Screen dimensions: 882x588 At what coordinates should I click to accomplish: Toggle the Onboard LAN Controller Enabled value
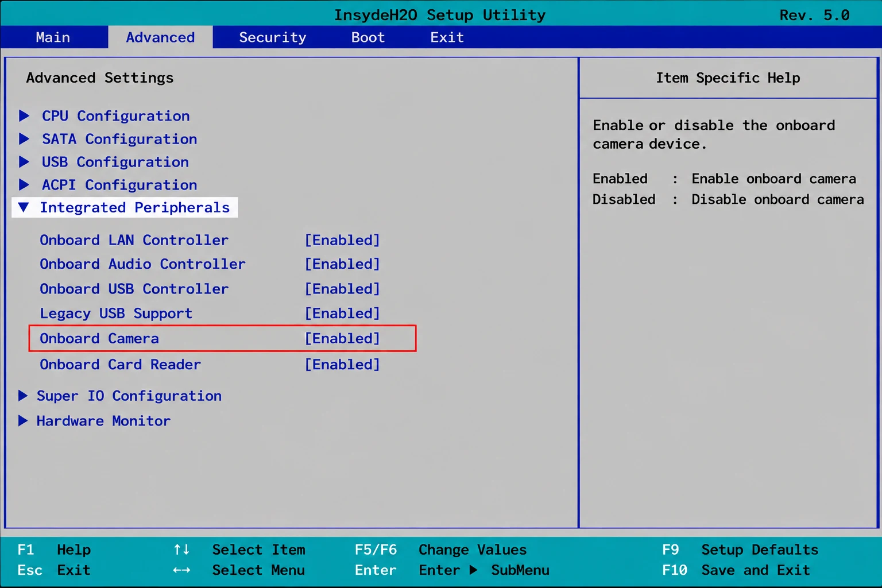point(342,240)
